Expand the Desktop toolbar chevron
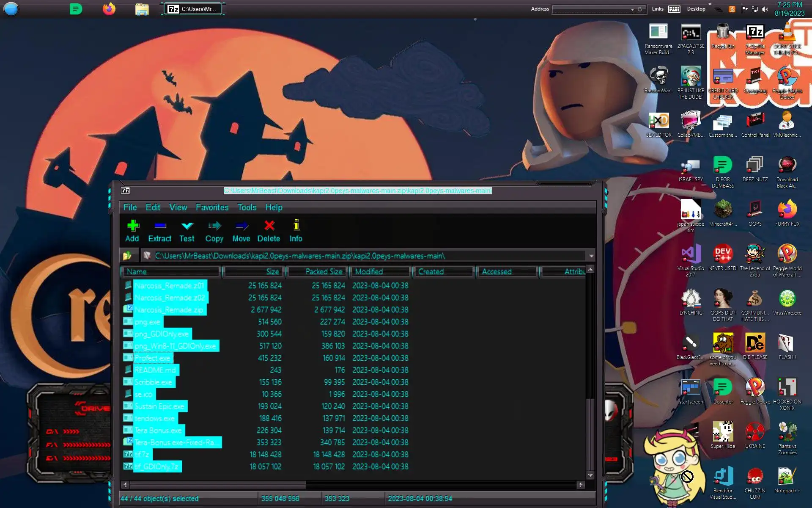Image resolution: width=812 pixels, height=508 pixels. [710, 4]
